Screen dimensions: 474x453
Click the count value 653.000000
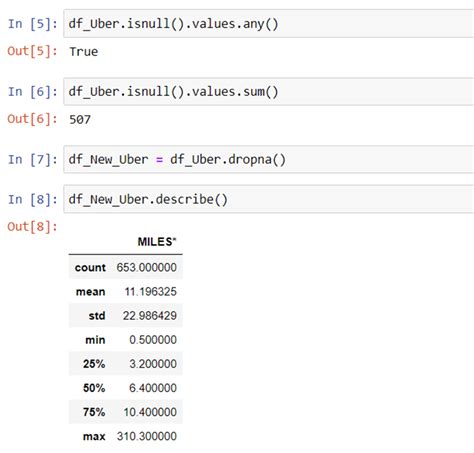pos(146,267)
